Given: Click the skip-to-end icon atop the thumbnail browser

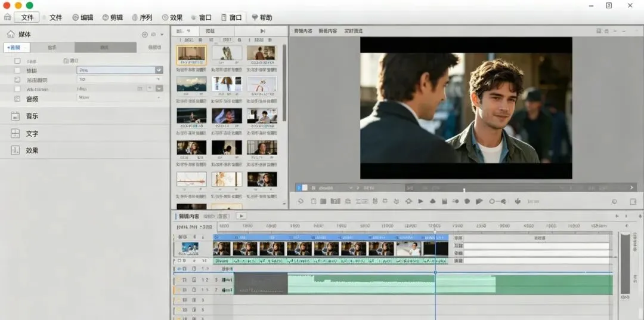Looking at the screenshot, I should tap(263, 31).
